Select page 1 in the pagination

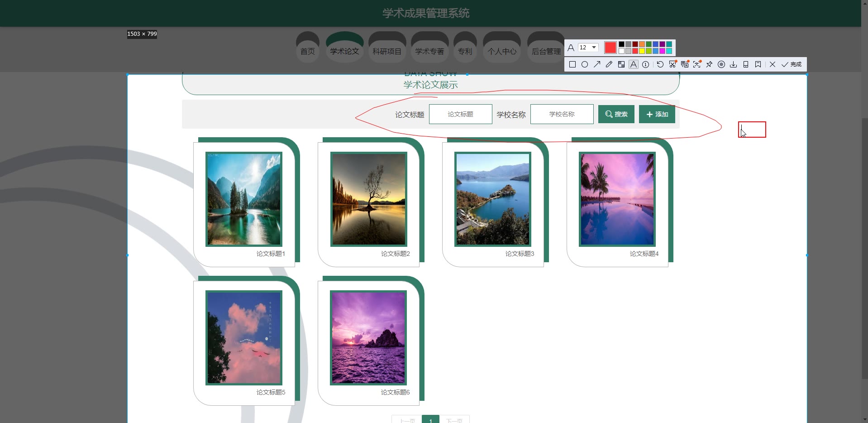(x=430, y=419)
